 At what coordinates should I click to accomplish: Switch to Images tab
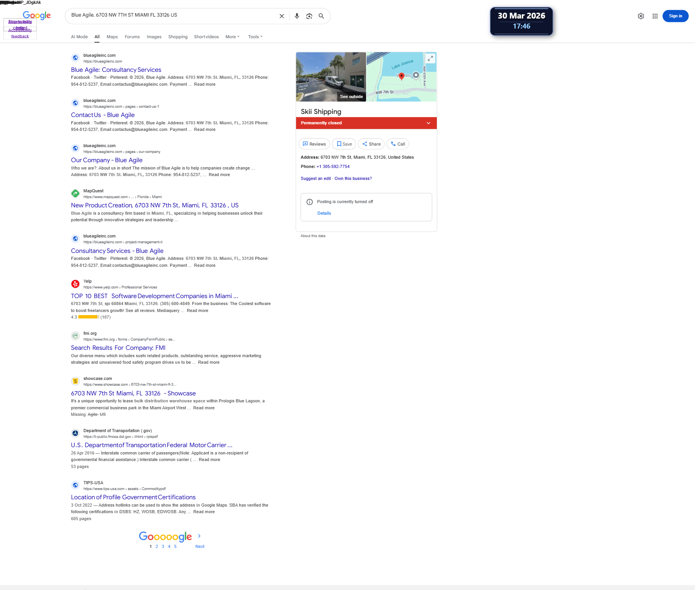point(154,37)
